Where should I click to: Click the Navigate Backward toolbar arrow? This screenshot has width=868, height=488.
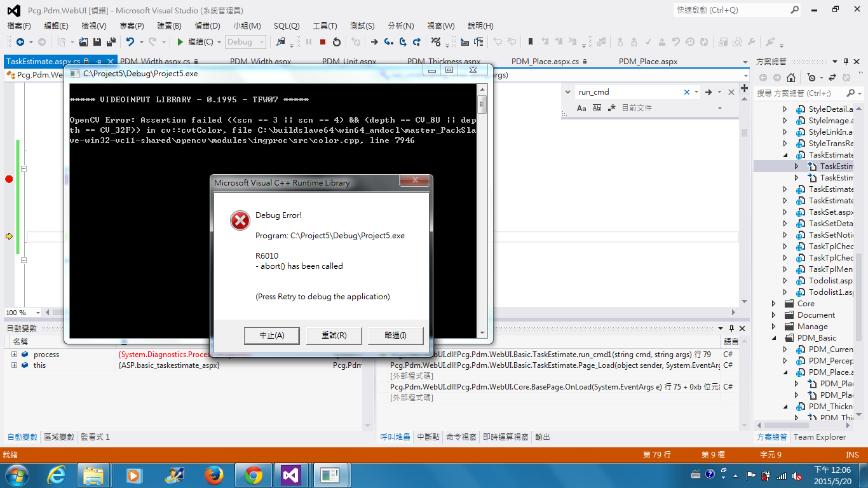click(x=20, y=42)
